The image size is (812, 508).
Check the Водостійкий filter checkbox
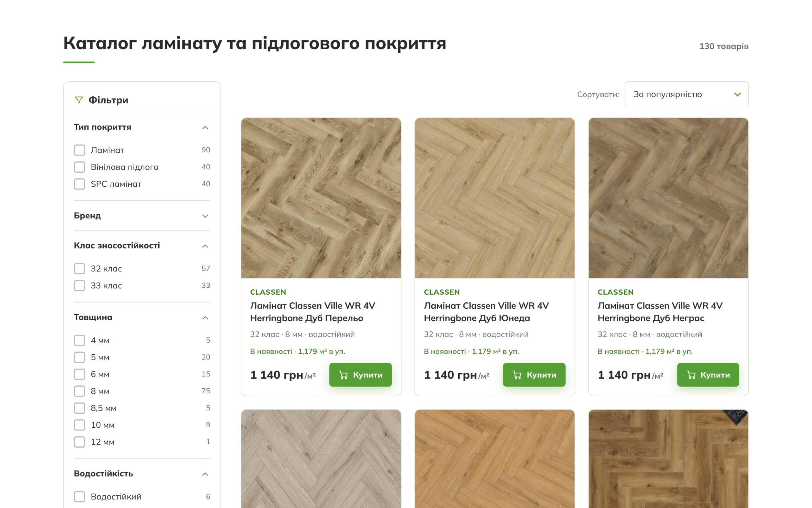[x=80, y=497]
